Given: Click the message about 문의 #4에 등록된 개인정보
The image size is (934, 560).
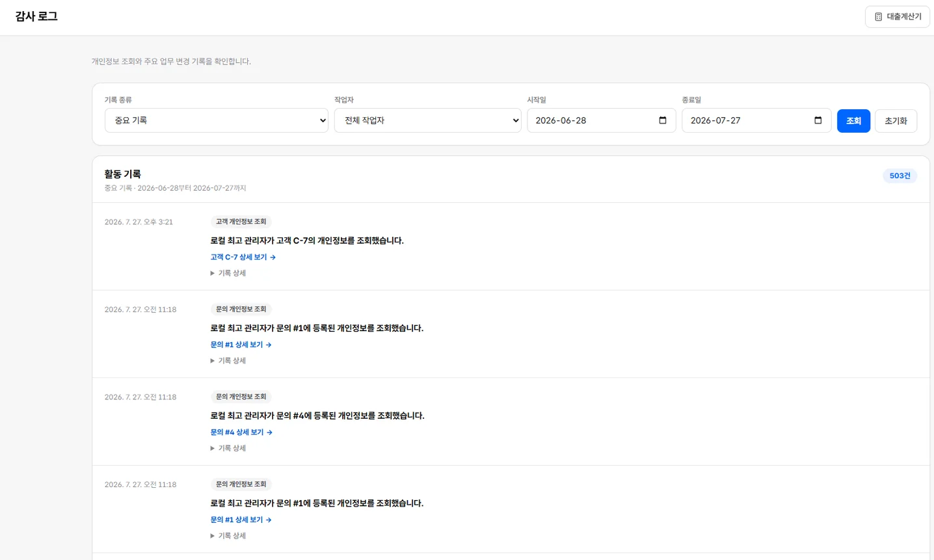Looking at the screenshot, I should coord(317,416).
